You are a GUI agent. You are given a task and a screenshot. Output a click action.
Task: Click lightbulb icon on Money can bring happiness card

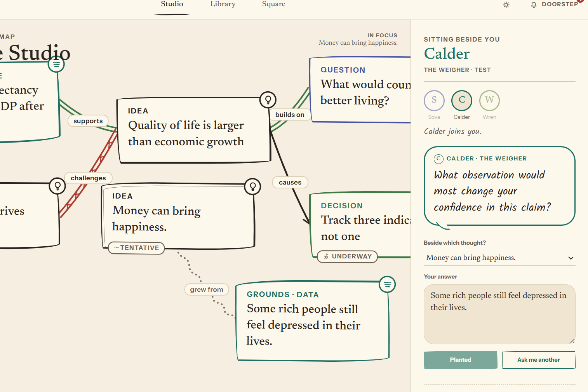(253, 187)
